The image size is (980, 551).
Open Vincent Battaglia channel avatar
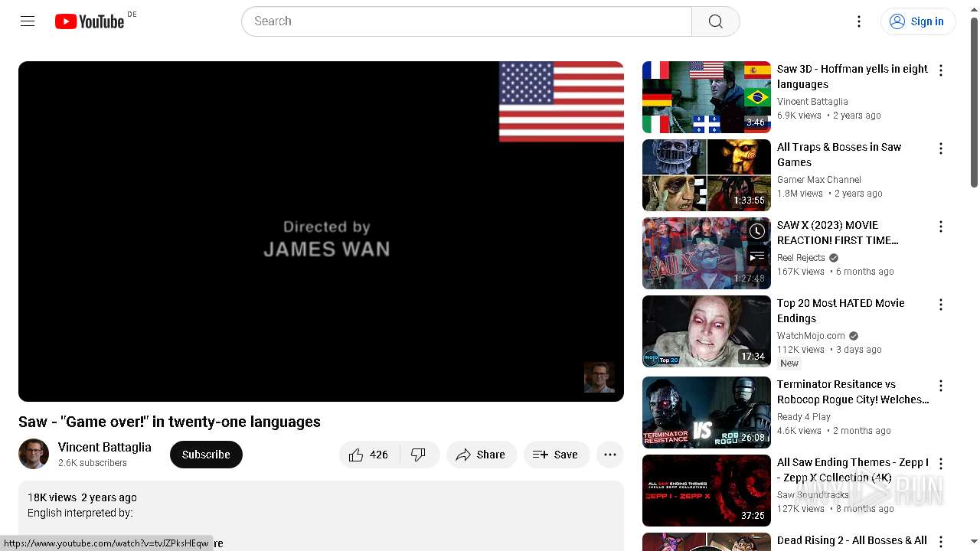tap(34, 455)
